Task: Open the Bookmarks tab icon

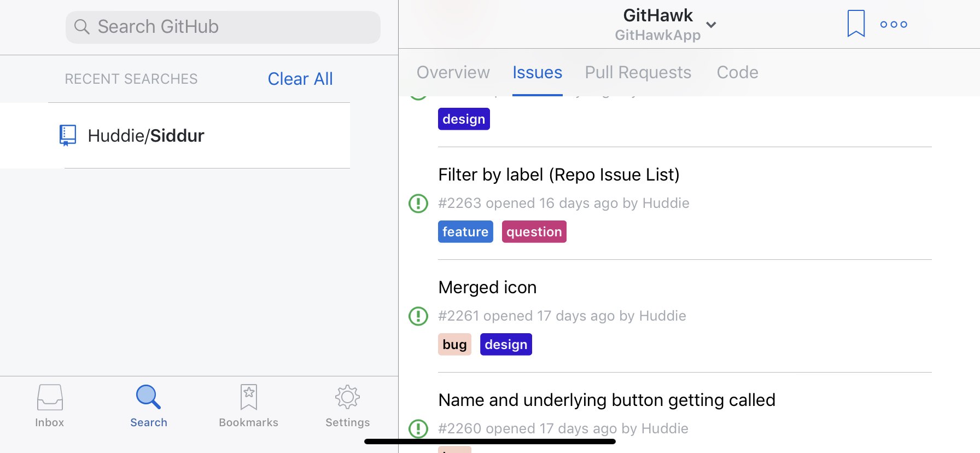Action: point(249,397)
